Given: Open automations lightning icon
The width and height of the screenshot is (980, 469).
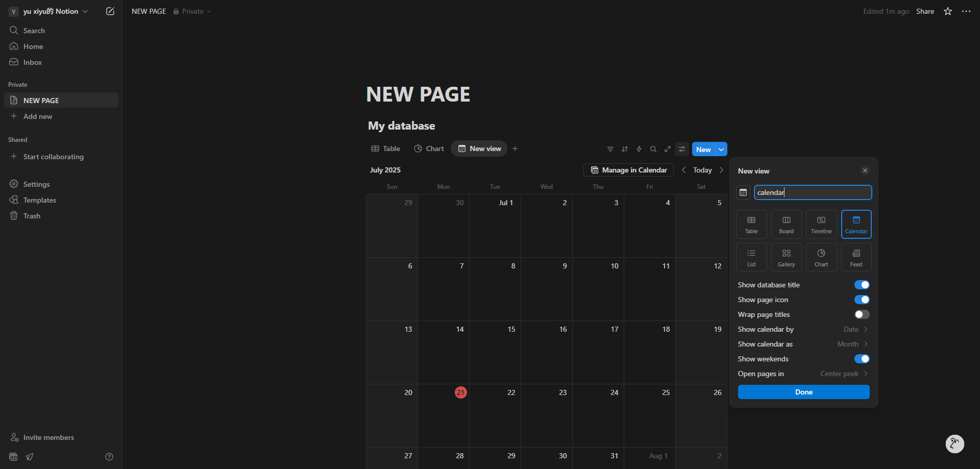Looking at the screenshot, I should [639, 149].
